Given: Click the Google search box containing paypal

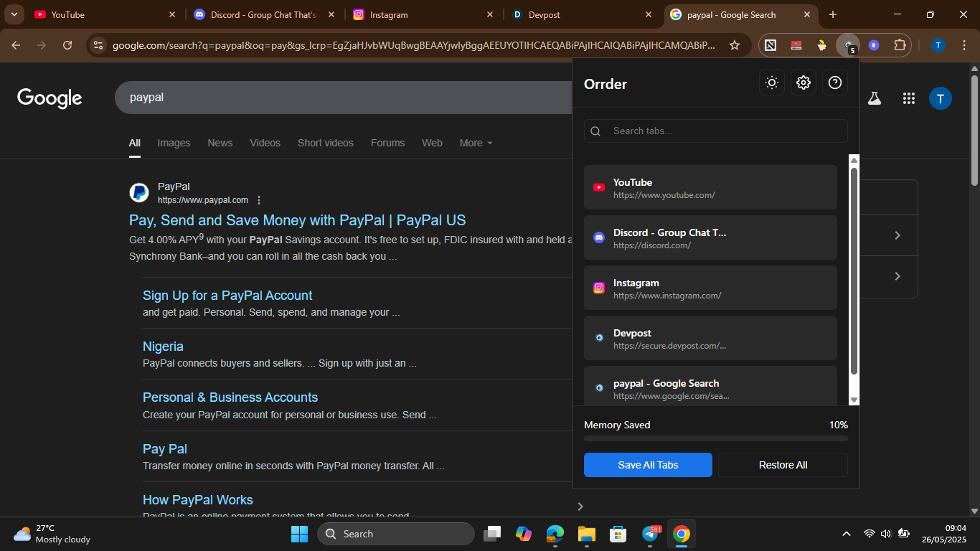Looking at the screenshot, I should [344, 98].
